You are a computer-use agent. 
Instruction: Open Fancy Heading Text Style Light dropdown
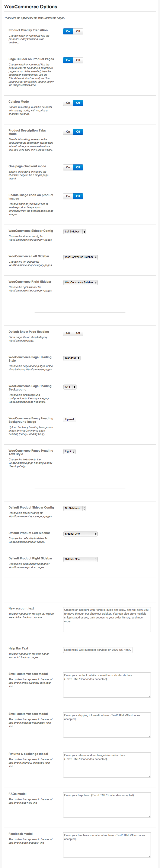(x=69, y=452)
